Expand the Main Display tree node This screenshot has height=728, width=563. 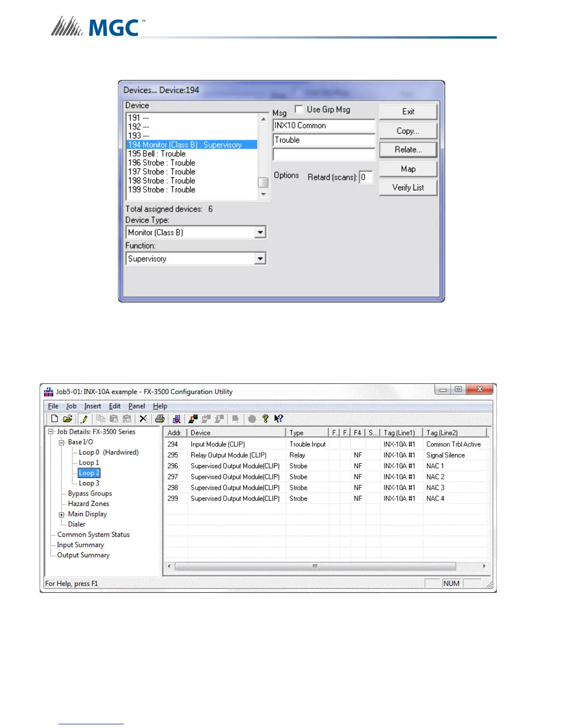click(x=62, y=514)
